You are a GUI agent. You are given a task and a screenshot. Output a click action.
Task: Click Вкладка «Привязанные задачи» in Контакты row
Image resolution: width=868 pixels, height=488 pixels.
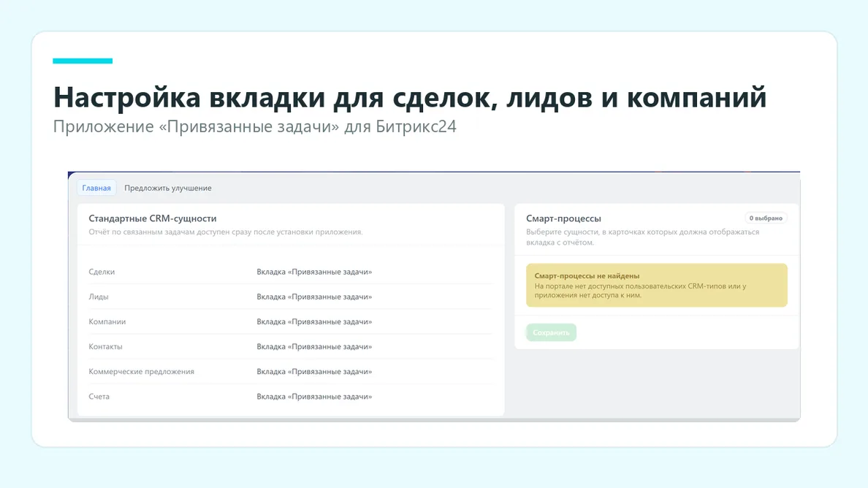point(314,346)
